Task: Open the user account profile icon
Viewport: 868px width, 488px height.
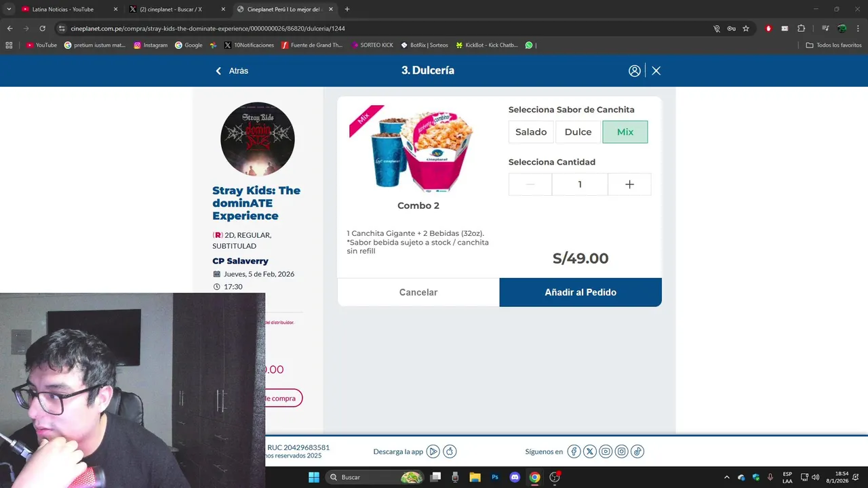Action: tap(635, 70)
